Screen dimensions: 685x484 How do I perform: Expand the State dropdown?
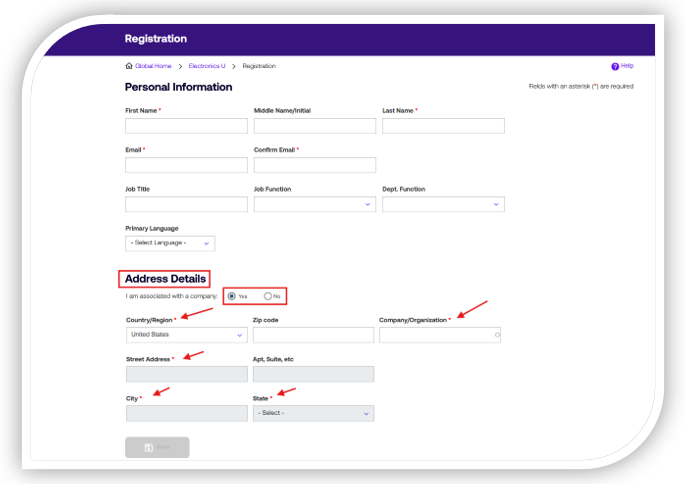click(313, 413)
